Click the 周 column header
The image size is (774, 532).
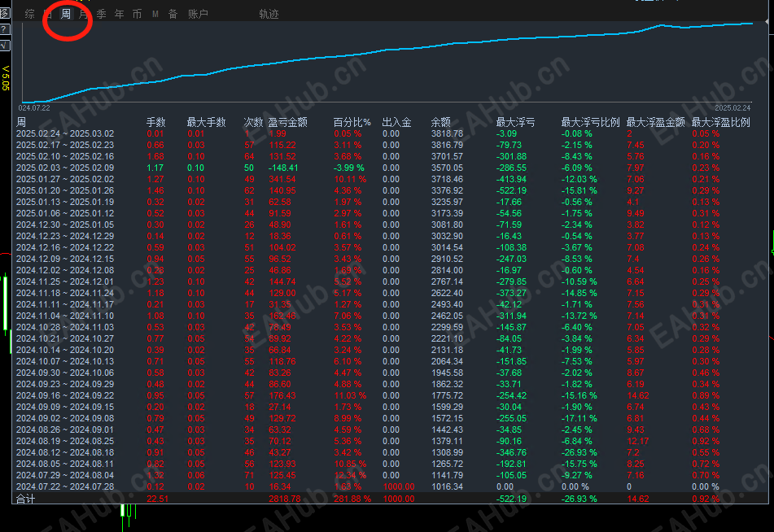[x=21, y=122]
